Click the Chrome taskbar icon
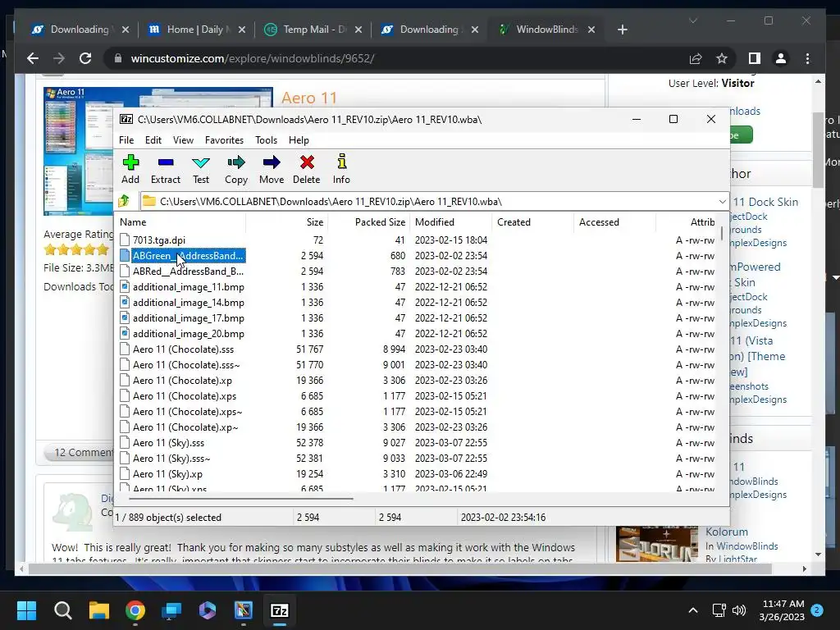The height and width of the screenshot is (630, 840). tap(135, 610)
